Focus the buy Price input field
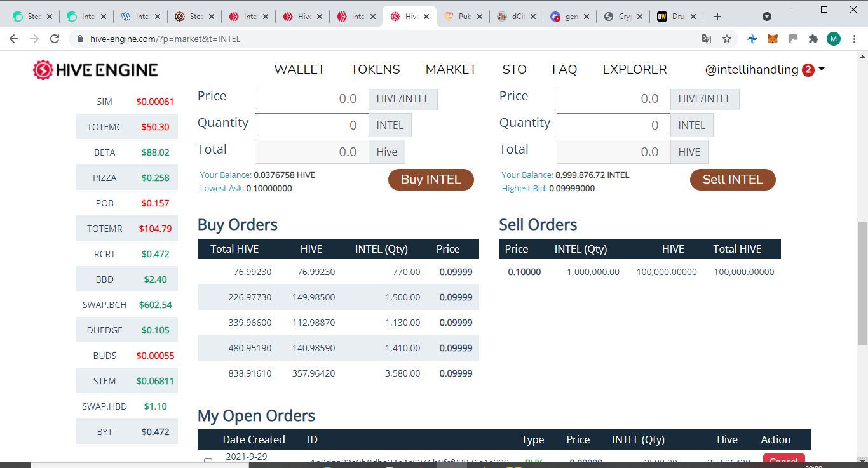The image size is (868, 468). click(312, 98)
